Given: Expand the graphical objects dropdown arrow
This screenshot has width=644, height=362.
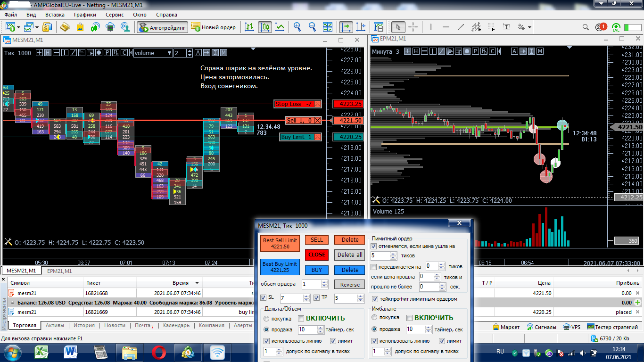Looking at the screenshot, I should point(530,27).
